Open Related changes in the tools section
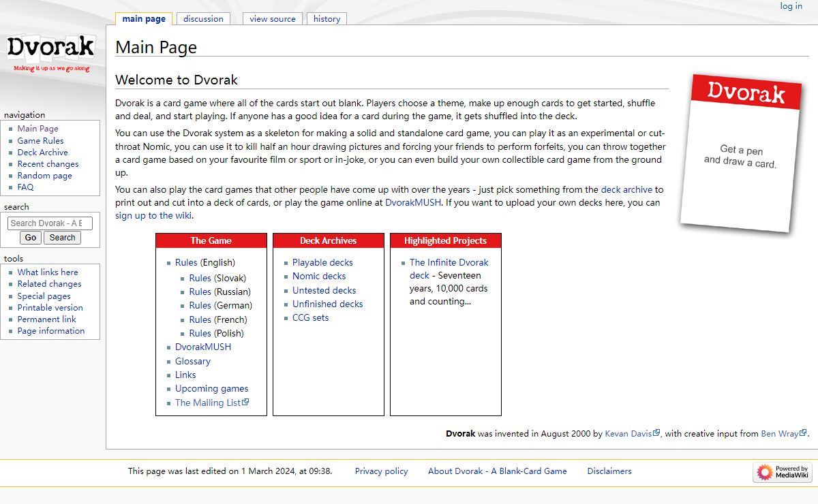 point(49,284)
